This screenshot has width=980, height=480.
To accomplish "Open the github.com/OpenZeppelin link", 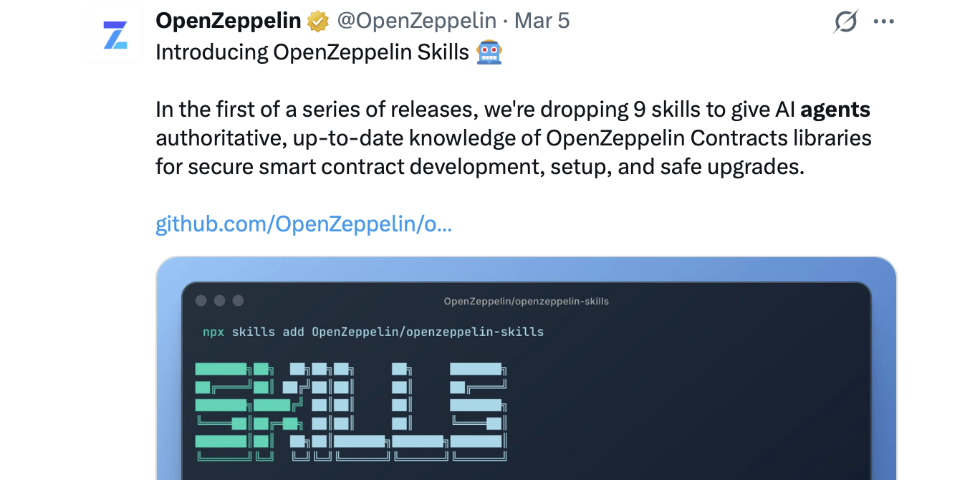I will click(x=304, y=224).
